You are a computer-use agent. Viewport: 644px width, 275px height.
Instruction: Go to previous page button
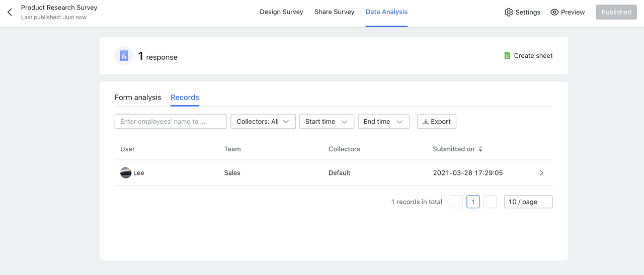[x=456, y=202]
